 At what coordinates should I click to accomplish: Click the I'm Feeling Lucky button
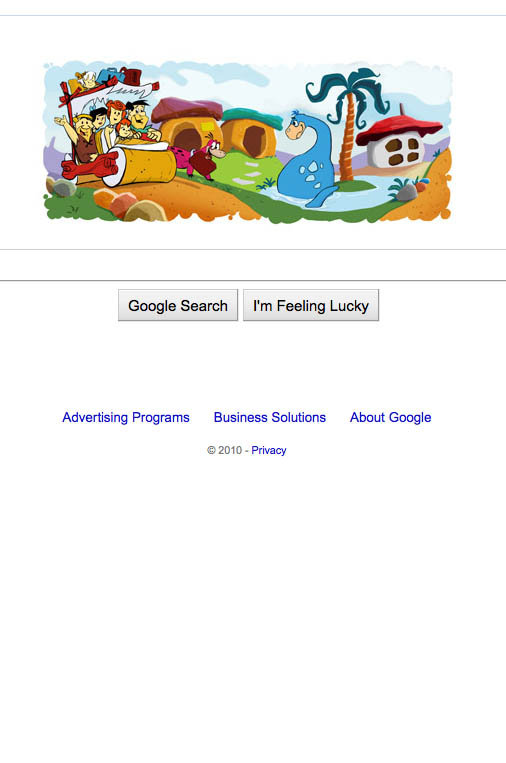(x=311, y=306)
